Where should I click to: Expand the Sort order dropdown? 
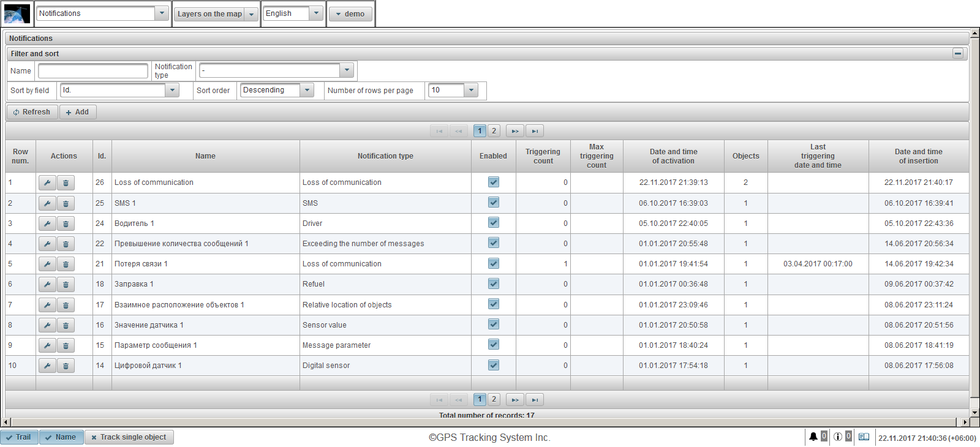[x=307, y=90]
